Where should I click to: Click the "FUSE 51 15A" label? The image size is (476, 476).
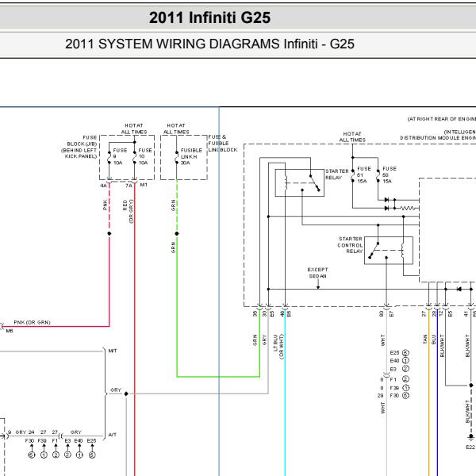[363, 175]
